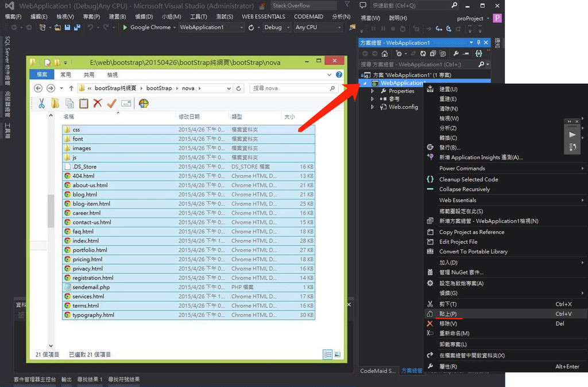
Task: Click the scissors Cut icon in Explorer toolbar
Action: point(41,103)
